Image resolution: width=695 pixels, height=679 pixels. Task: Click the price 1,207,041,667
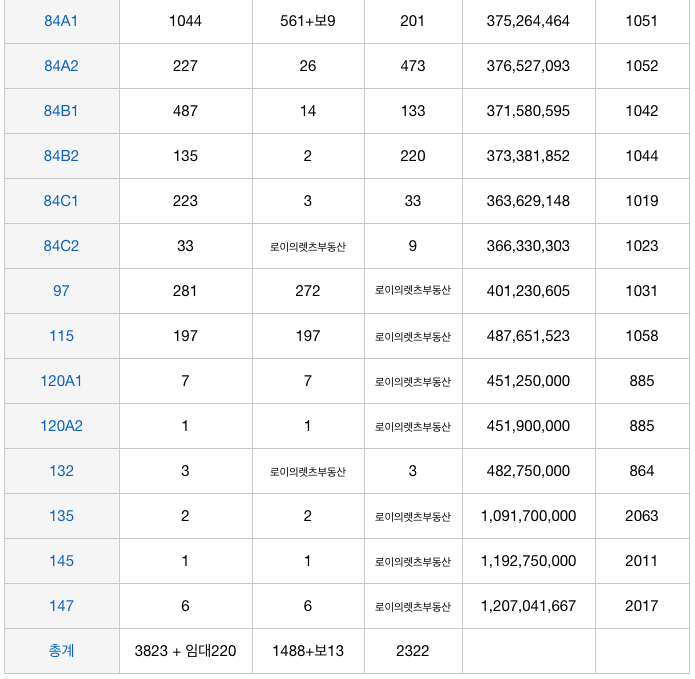528,606
